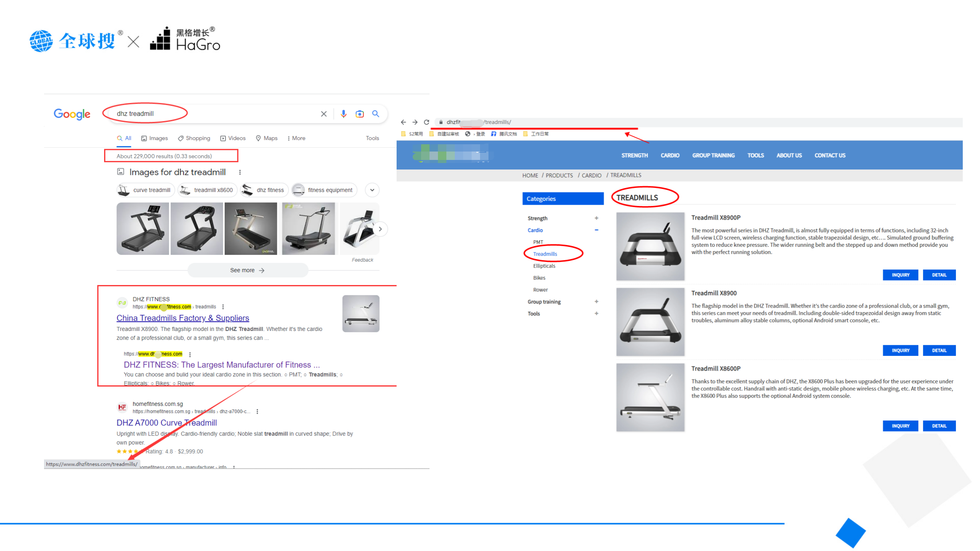
Task: Open China Treadmills Factory & Suppliers link
Action: pos(183,318)
